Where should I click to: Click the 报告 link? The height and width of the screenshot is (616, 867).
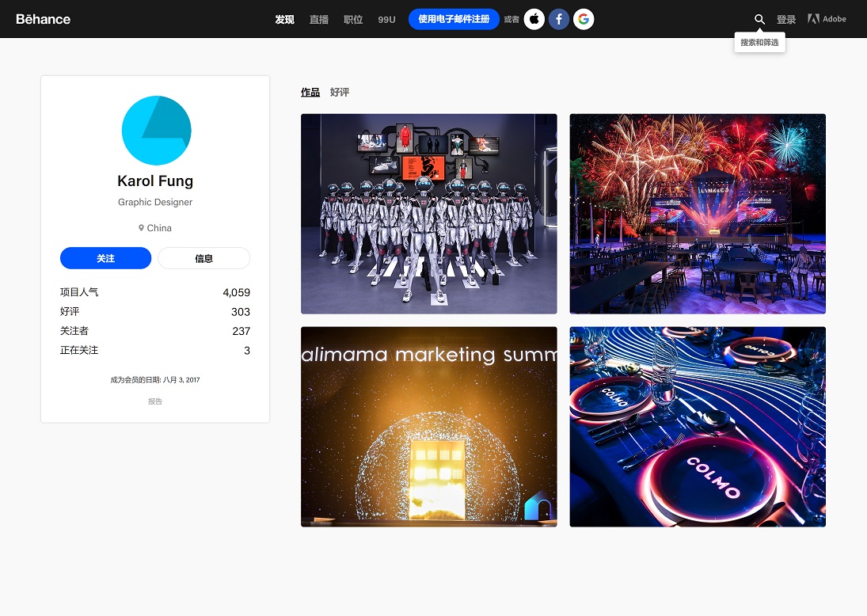coord(155,401)
